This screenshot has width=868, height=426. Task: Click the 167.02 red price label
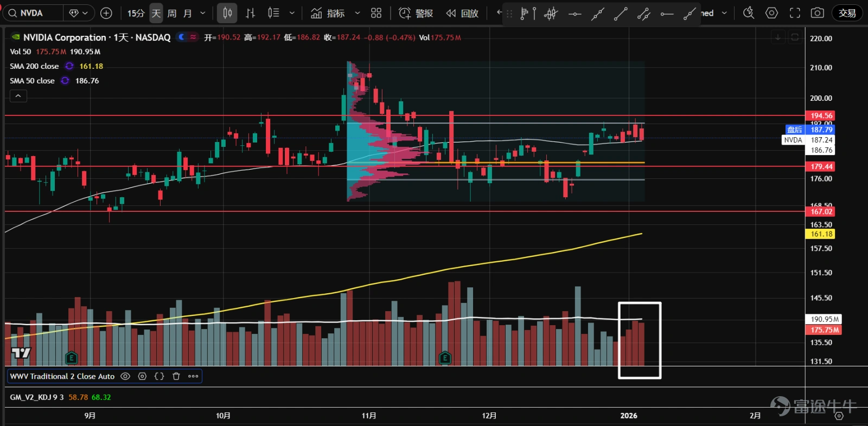tap(821, 211)
